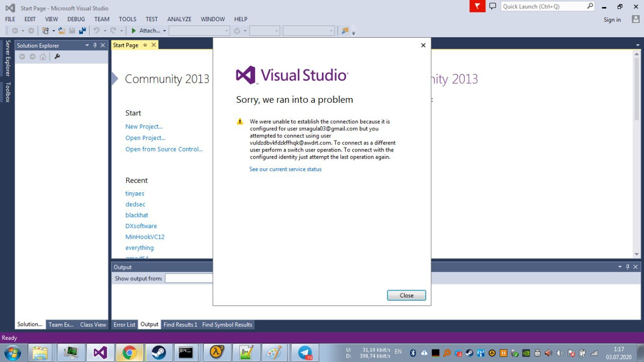This screenshot has width=644, height=362.
Task: Click the Save All toolbar icon
Action: coord(82,31)
